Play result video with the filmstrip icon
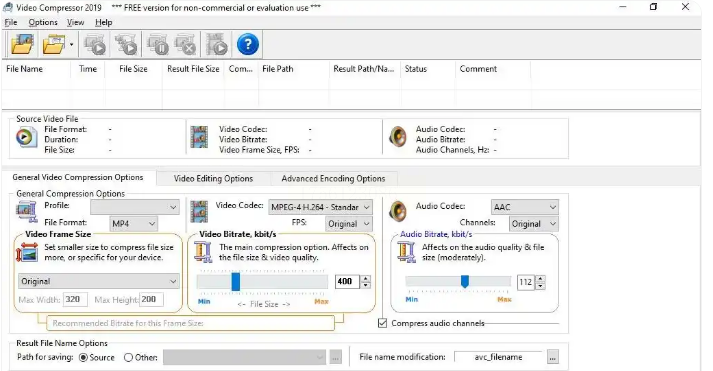The height and width of the screenshot is (371, 713). [216, 45]
